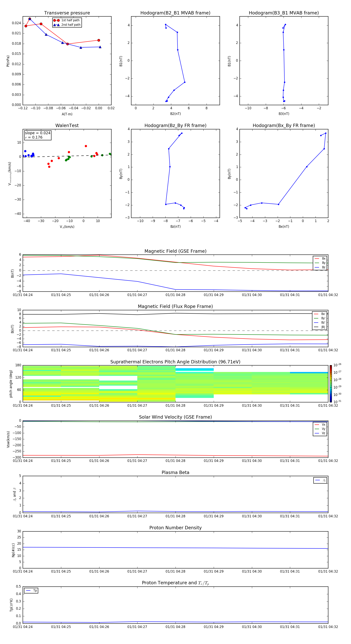Click the 'slope = 0.024' annotation
Image resolution: width=351 pixels, height=644 pixels.
click(38, 133)
